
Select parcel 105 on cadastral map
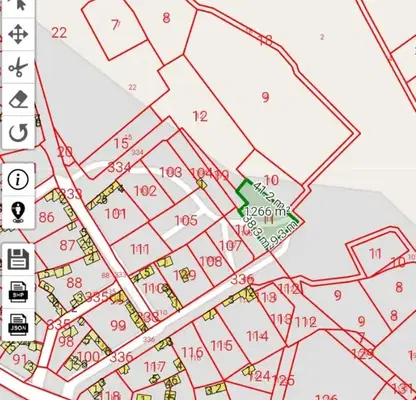[186, 220]
